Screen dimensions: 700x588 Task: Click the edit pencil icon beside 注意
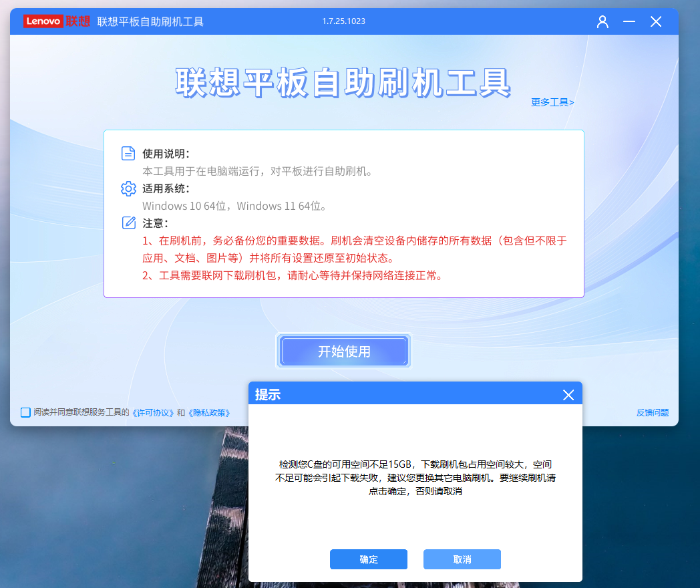pyautogui.click(x=128, y=223)
